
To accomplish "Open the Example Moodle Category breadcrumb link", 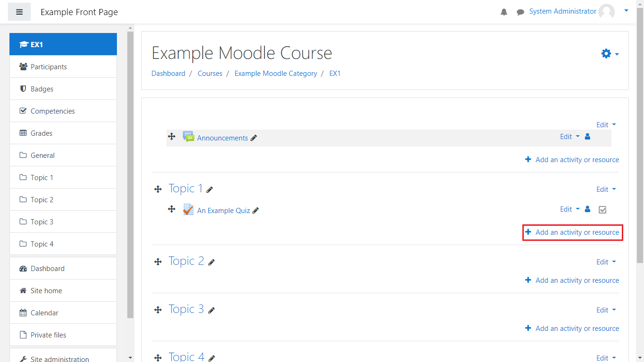I will [276, 74].
